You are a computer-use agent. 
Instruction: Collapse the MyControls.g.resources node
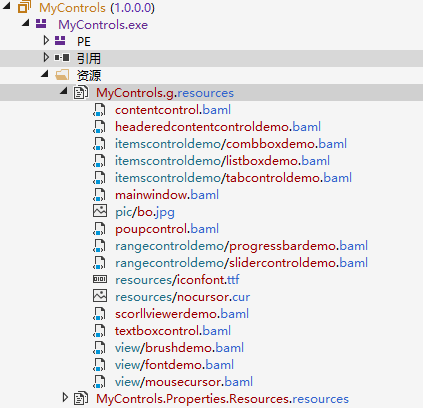pos(64,91)
